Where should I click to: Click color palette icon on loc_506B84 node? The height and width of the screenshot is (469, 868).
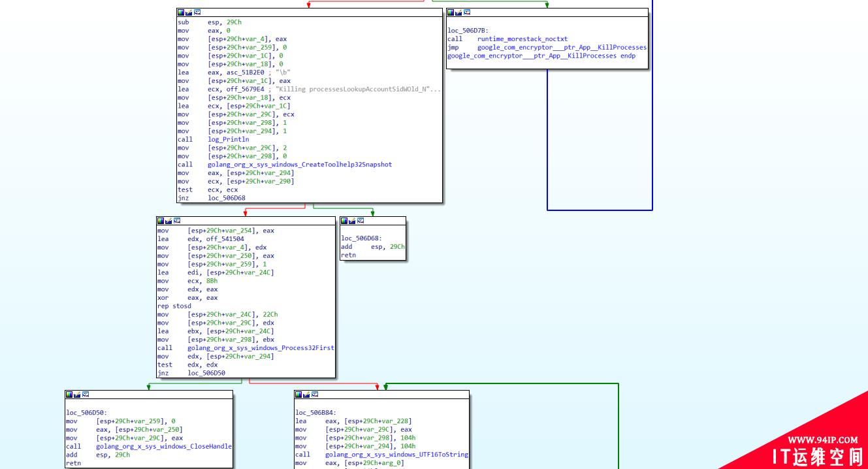click(298, 395)
